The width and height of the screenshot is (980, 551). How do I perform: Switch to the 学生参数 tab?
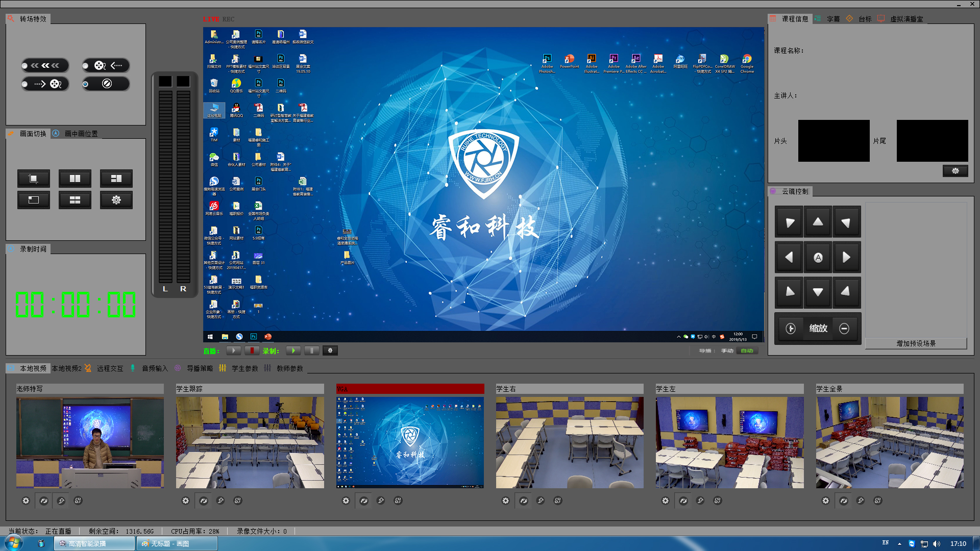[239, 368]
